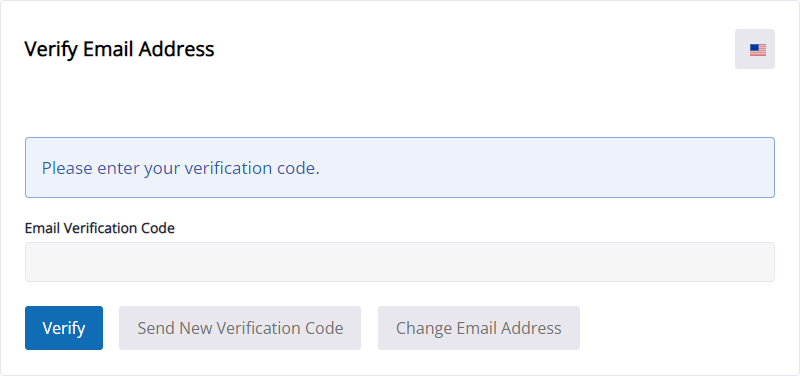This screenshot has width=800, height=376.
Task: Click the blue Verify button
Action: coord(64,328)
